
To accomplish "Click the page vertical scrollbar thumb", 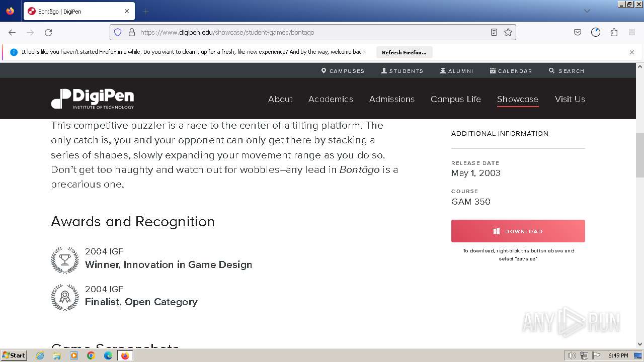I will [x=640, y=155].
